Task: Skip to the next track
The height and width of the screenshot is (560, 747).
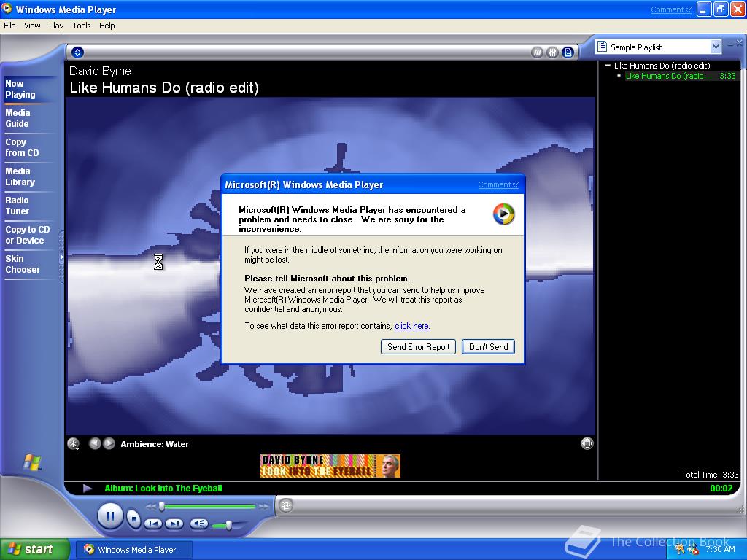Action: (174, 524)
